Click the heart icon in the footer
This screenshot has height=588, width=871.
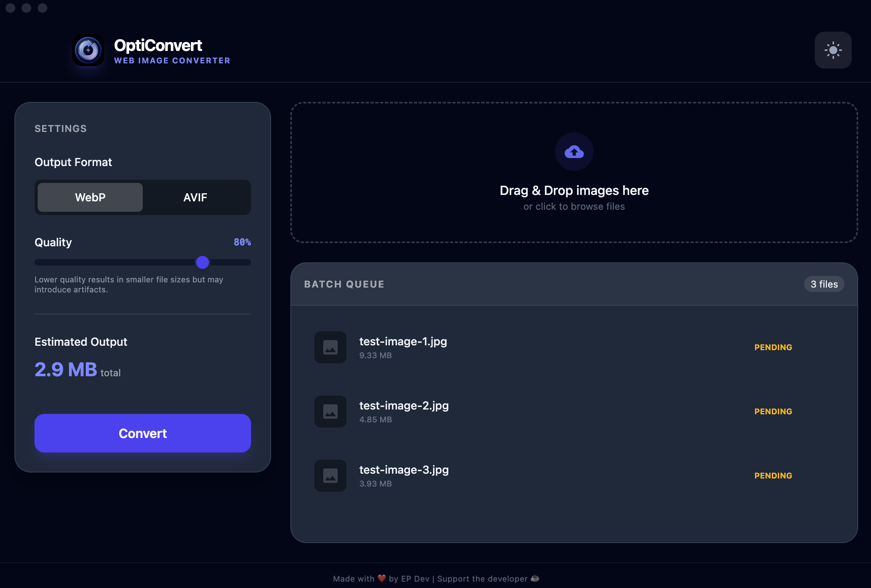381,578
